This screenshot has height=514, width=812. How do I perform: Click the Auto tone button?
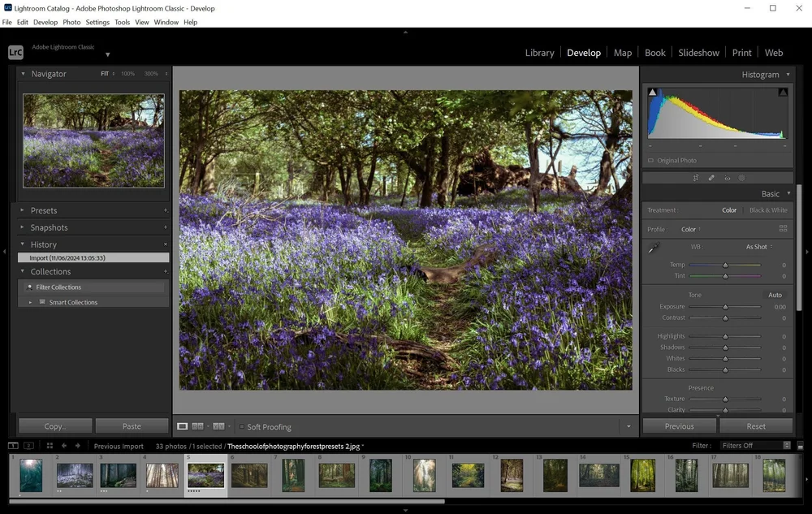pos(775,294)
